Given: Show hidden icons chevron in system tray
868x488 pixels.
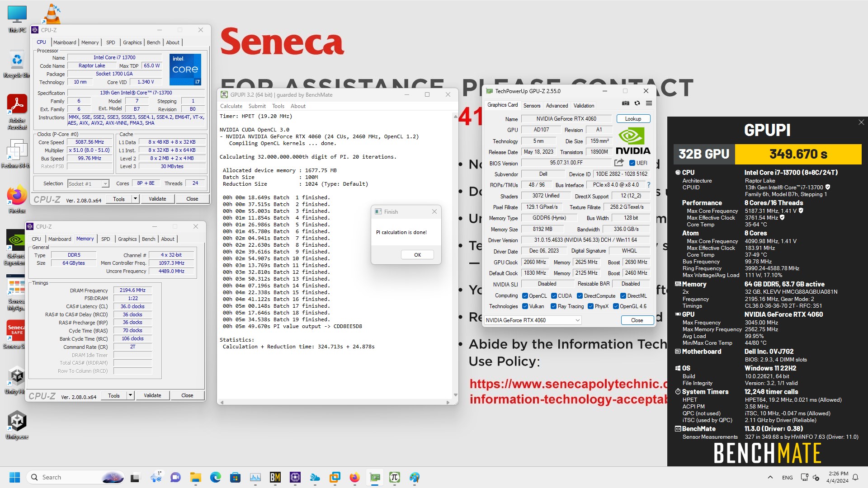Looking at the screenshot, I should (x=770, y=477).
